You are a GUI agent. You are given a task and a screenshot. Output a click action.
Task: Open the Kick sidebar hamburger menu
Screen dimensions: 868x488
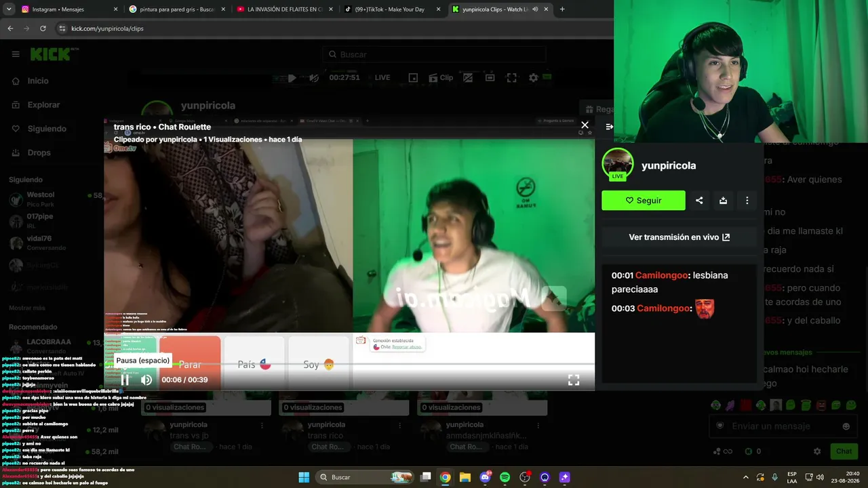pyautogui.click(x=16, y=54)
